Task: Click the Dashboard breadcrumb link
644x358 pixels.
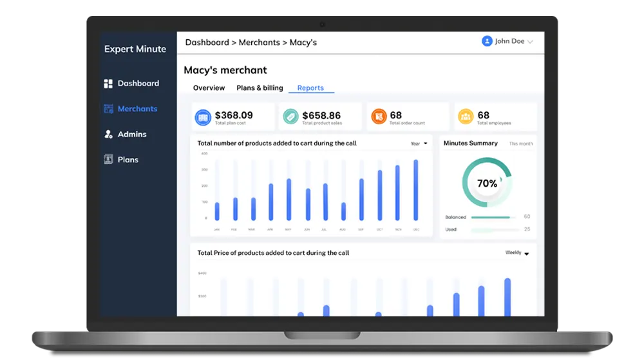Action: click(x=207, y=42)
